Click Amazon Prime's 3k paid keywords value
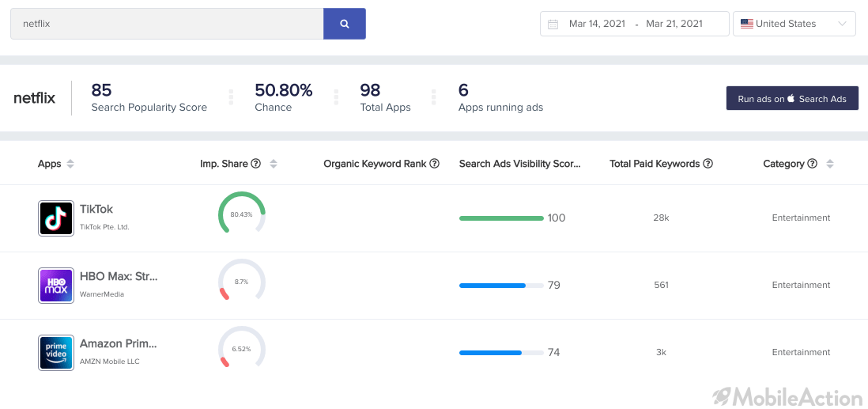Viewport: 868px width, 409px height. [661, 352]
